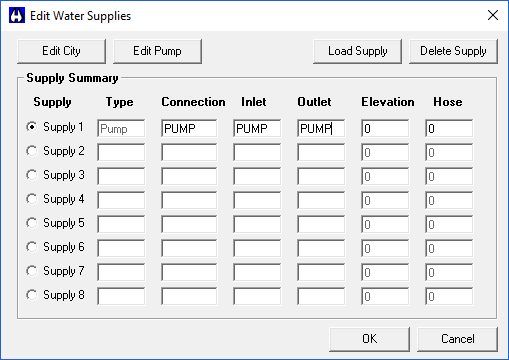Click Load Supply
The image size is (509, 360).
coord(357,51)
